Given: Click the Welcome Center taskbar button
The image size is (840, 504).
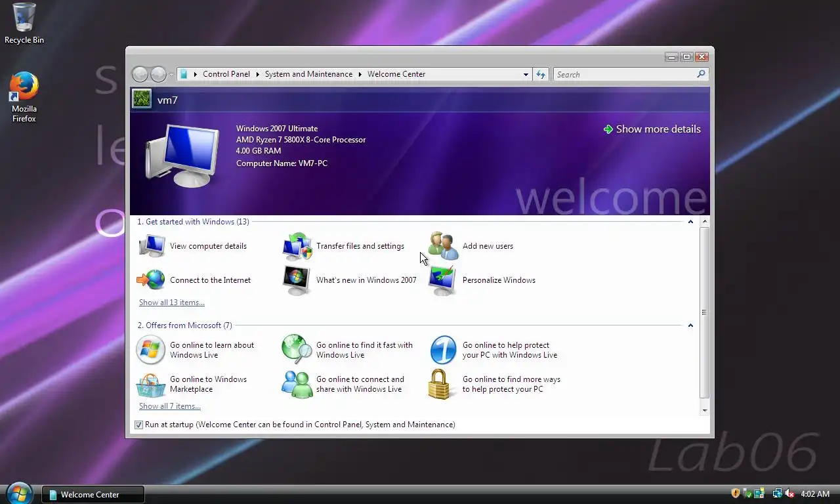Looking at the screenshot, I should (x=93, y=495).
